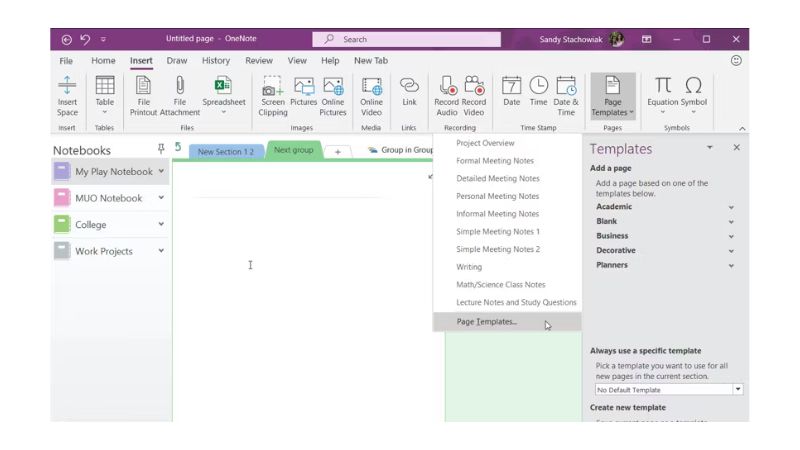The width and height of the screenshot is (800, 450).
Task: Expand the Business templates category
Action: tap(731, 237)
